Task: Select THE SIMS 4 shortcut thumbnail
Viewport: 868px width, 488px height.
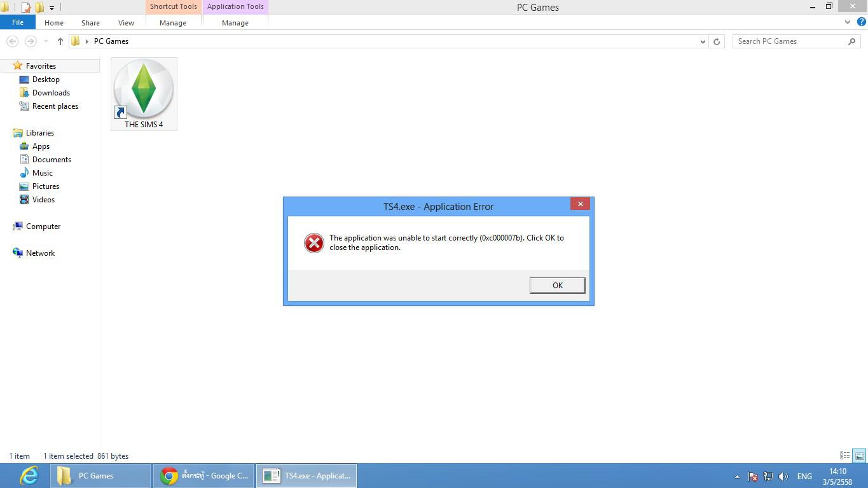Action: (144, 94)
